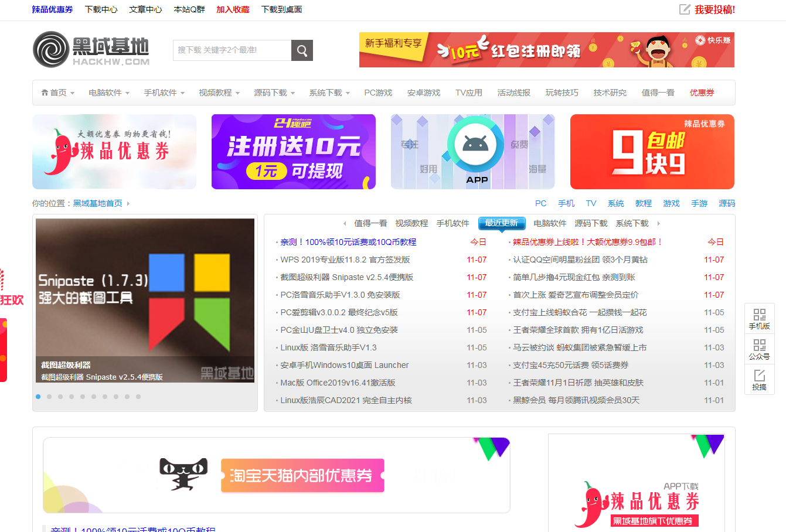Screen dimensions: 786x532
Task: Click the 加入收藏 top link
Action: (233, 9)
